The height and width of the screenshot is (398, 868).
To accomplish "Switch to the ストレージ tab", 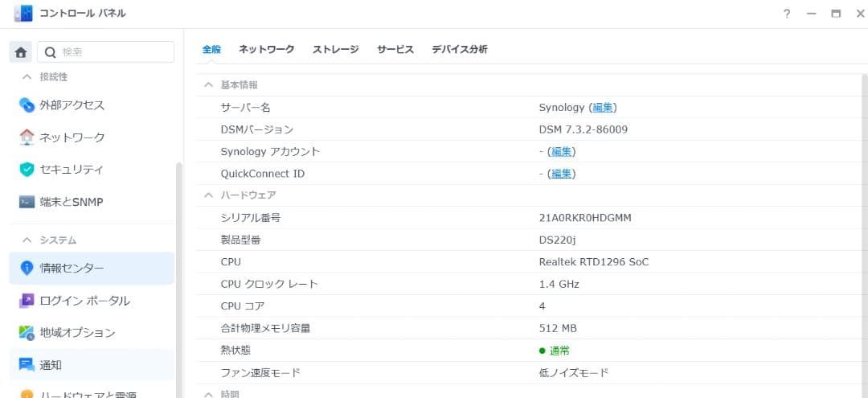I will coord(335,49).
